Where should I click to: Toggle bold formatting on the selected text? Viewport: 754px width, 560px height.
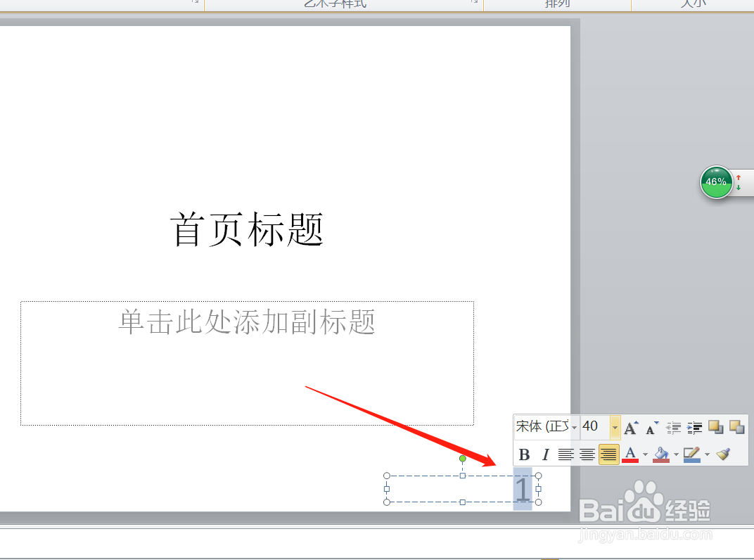525,454
